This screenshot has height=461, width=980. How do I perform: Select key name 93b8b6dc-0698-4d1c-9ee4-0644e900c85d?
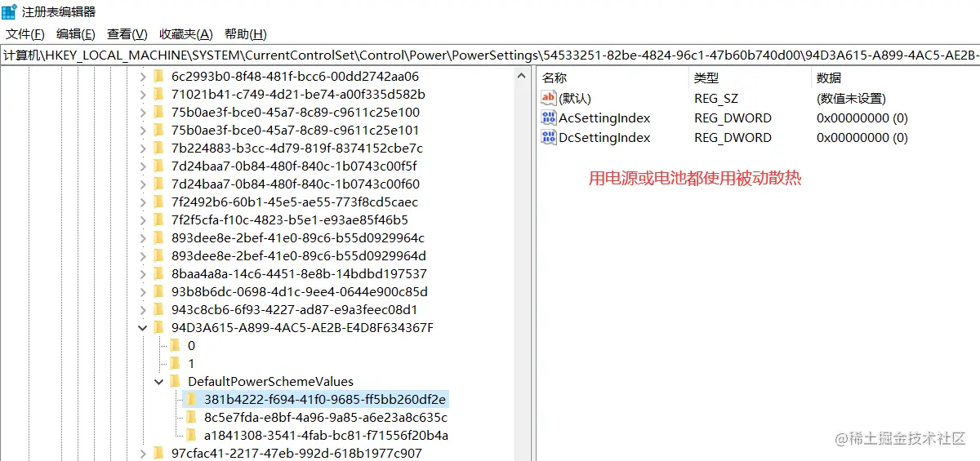coord(300,291)
